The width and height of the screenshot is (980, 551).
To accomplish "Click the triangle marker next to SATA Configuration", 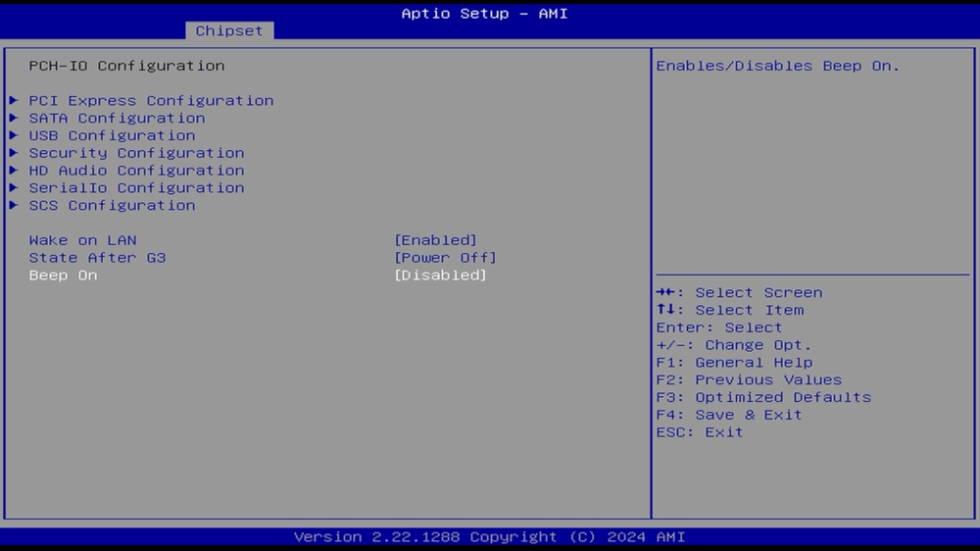I will (14, 119).
